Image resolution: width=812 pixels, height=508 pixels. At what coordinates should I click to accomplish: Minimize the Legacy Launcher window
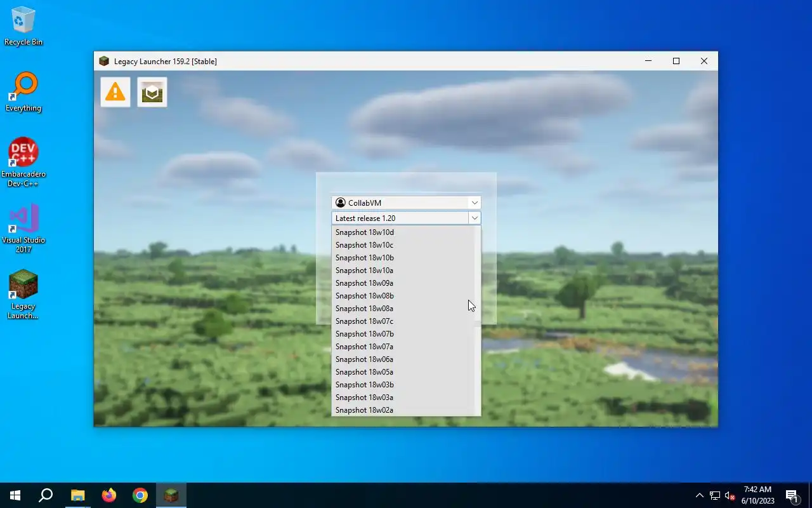[648, 61]
